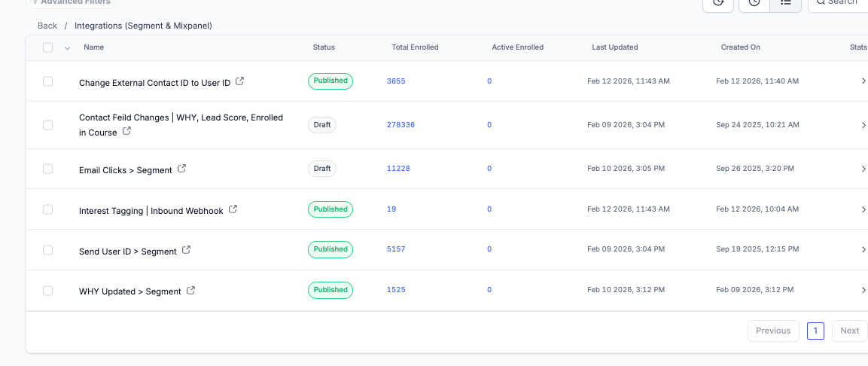Image resolution: width=868 pixels, height=366 pixels.
Task: Click the Search magnifier field
Action: (838, 3)
